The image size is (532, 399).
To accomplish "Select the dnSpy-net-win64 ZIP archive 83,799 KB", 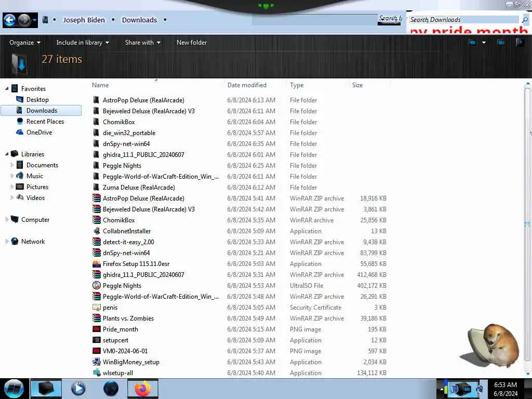I will coord(126,253).
